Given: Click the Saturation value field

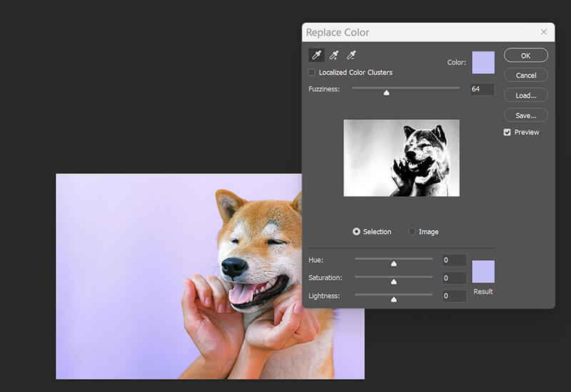Looking at the screenshot, I should (x=454, y=278).
